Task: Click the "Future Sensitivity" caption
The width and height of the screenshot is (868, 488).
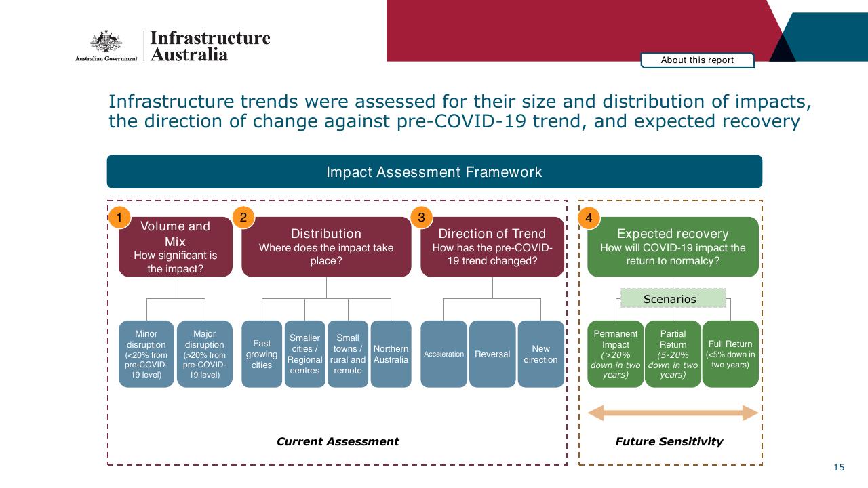Action: pos(669,441)
